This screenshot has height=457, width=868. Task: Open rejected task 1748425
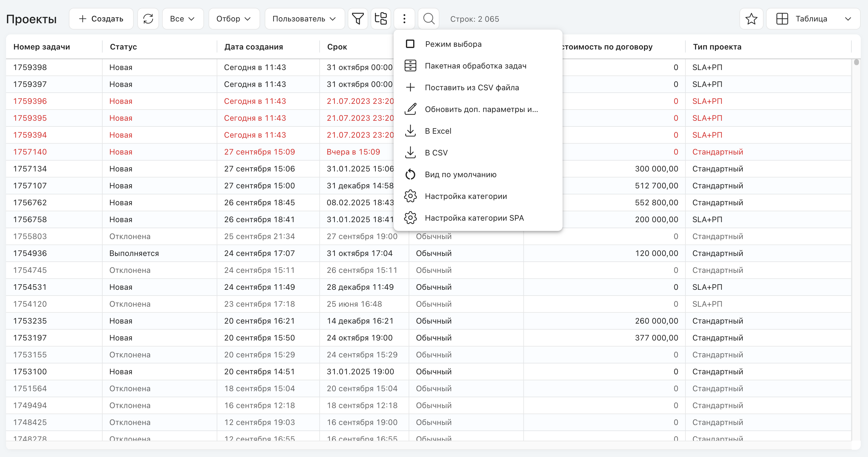tap(30, 422)
